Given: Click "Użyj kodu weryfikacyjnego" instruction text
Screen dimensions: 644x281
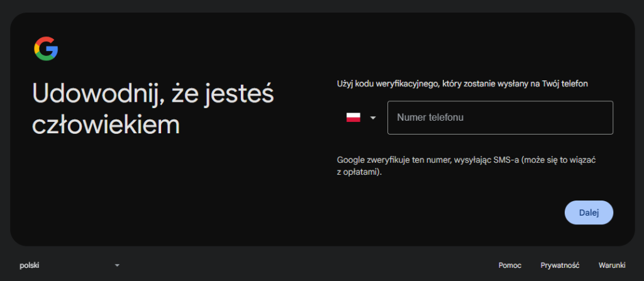Looking at the screenshot, I should (x=388, y=84).
